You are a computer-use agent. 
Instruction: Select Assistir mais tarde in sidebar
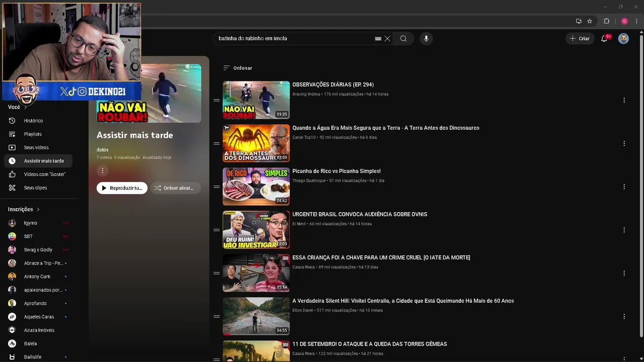[38, 161]
